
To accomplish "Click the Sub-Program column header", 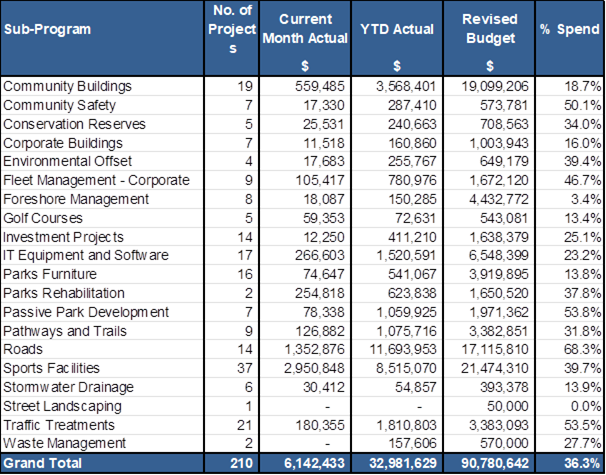I will 48,29.
